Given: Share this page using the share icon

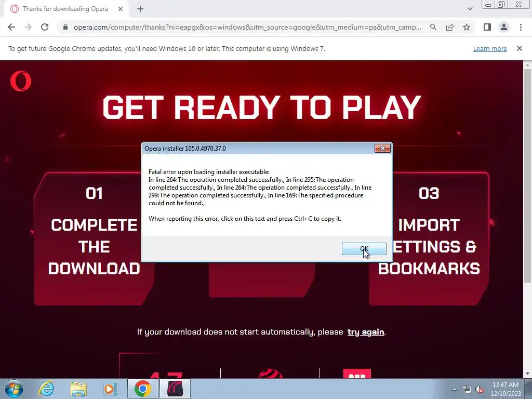Looking at the screenshot, I should (450, 27).
